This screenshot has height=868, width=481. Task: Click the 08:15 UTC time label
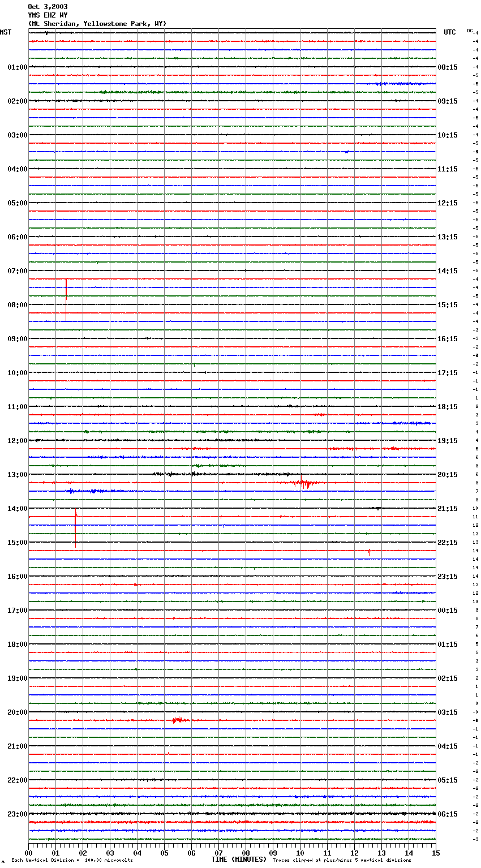448,67
